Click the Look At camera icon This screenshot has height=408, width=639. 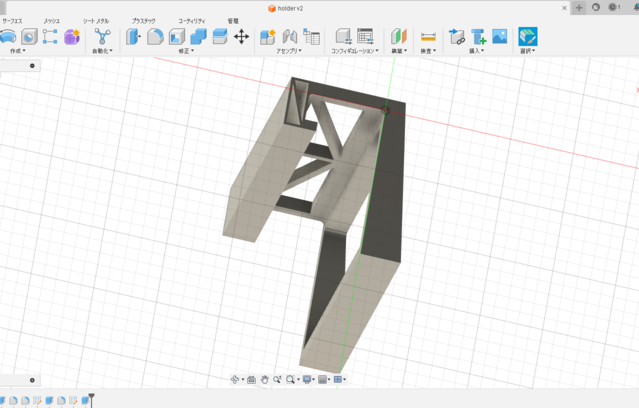(x=251, y=380)
